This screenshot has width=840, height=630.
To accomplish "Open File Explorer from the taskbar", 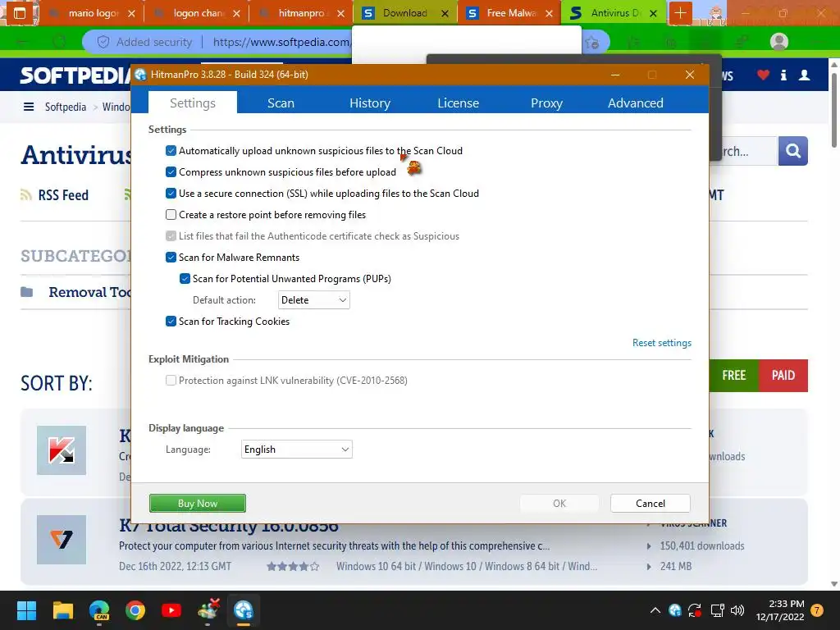I will 62,610.
